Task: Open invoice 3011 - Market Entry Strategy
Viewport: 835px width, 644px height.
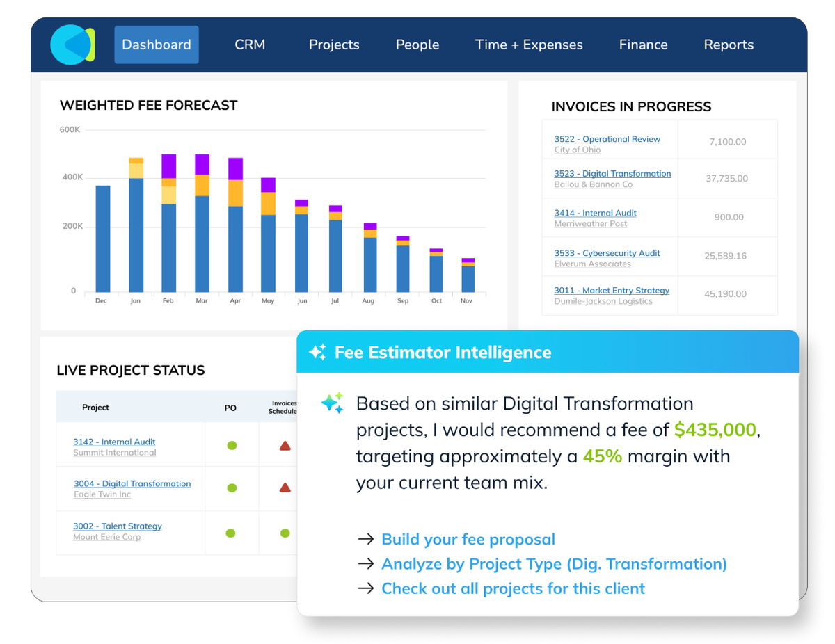Action: tap(612, 291)
